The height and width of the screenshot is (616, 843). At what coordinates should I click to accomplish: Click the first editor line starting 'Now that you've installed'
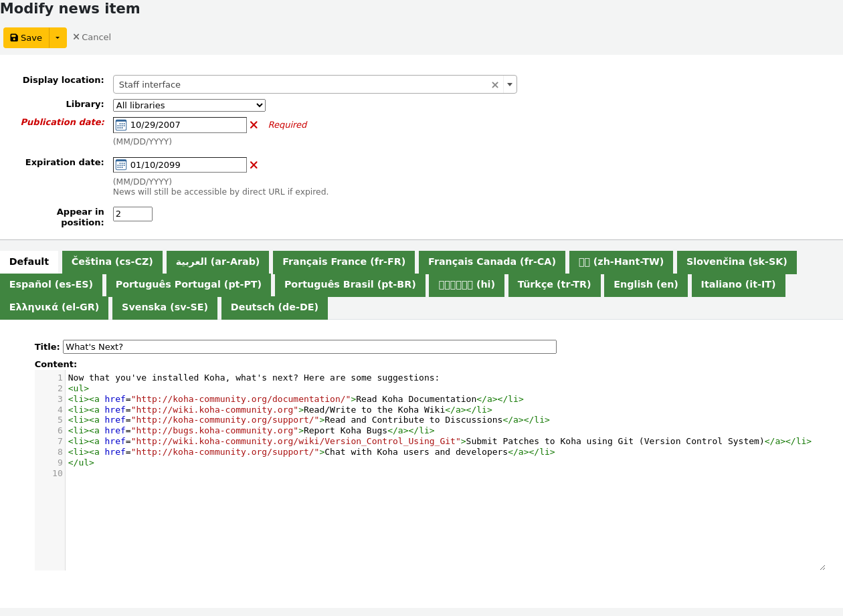point(254,378)
